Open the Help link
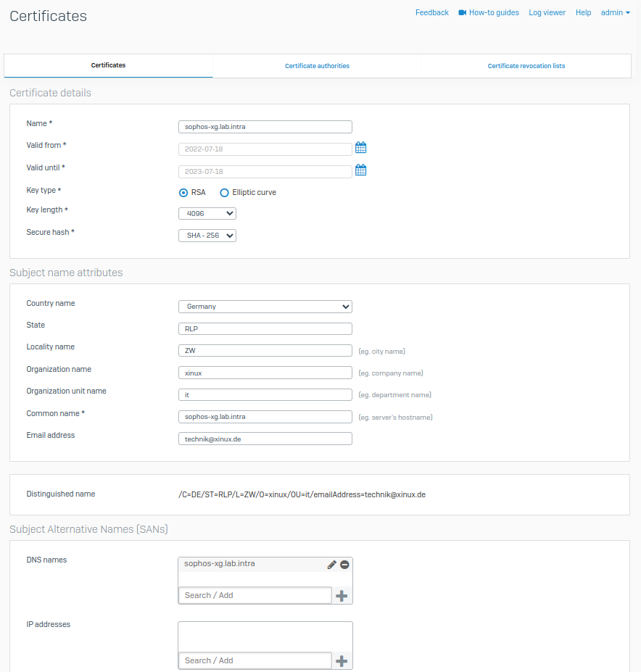This screenshot has height=672, width=641. 583,12
